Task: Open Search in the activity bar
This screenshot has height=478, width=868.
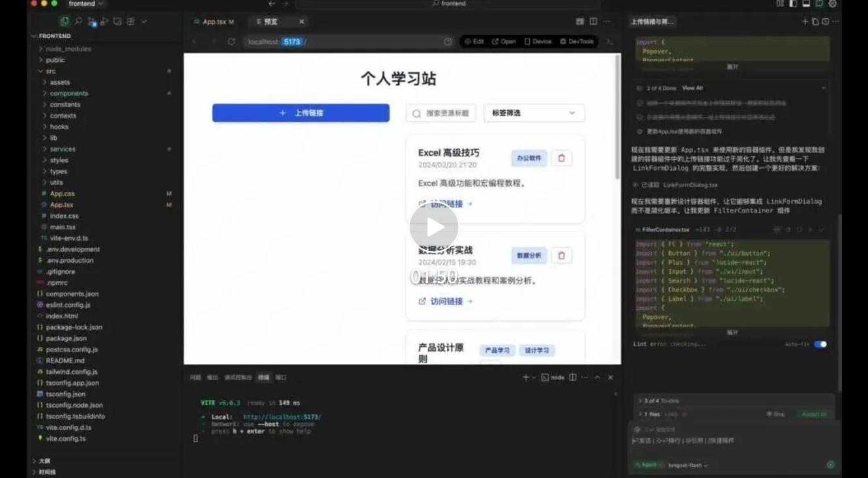Action: click(78, 21)
